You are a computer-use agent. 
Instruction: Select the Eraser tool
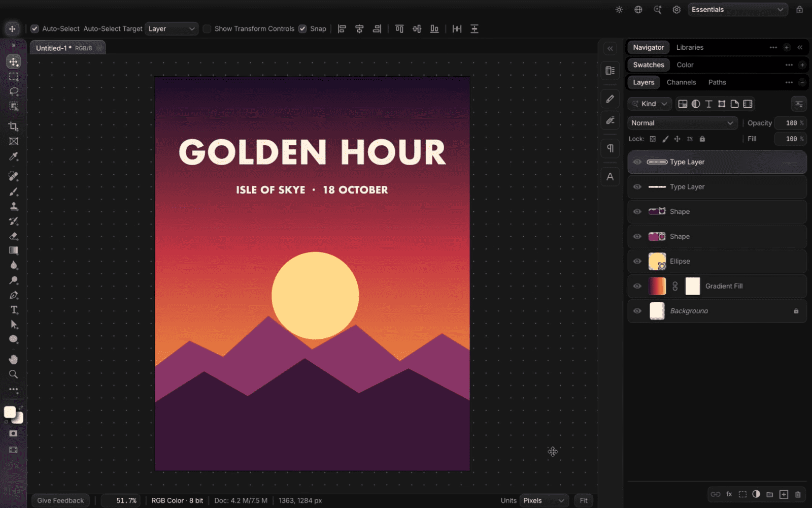coord(14,236)
